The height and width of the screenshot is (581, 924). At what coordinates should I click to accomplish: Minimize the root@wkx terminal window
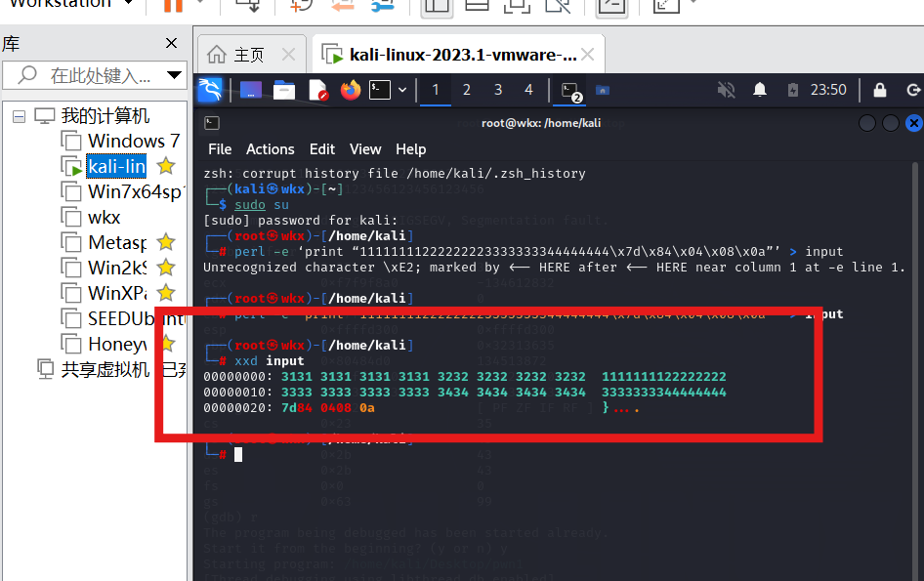pos(866,123)
